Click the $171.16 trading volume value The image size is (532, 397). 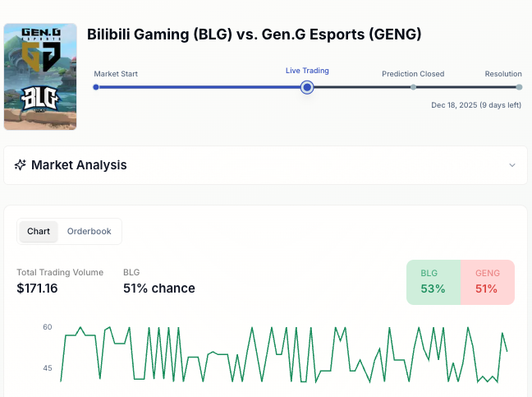pos(37,289)
